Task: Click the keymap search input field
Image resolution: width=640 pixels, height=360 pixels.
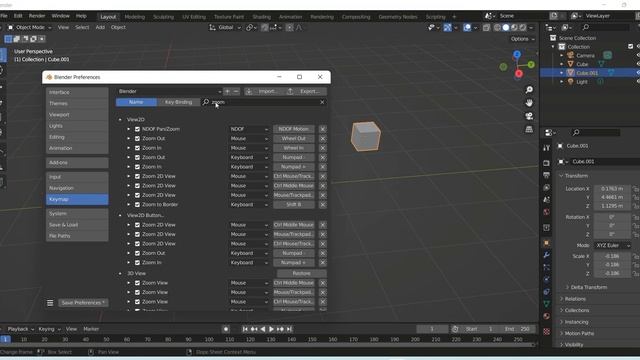Action: (264, 102)
